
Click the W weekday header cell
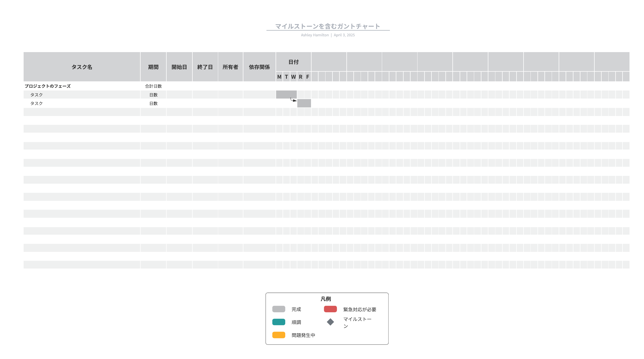(293, 77)
